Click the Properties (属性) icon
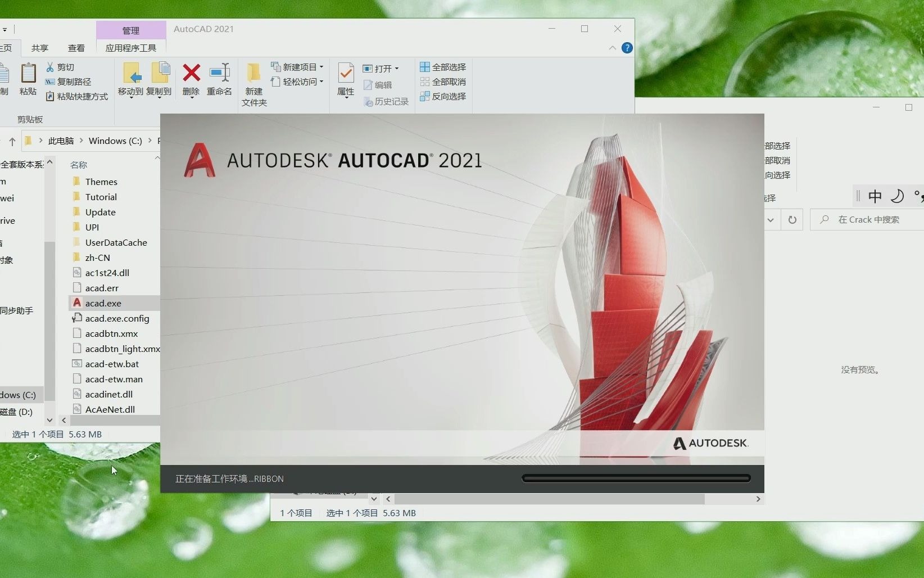Screen dimensions: 924x578 (x=346, y=74)
